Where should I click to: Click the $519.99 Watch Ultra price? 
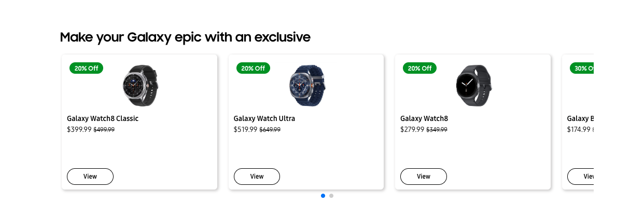tap(245, 129)
